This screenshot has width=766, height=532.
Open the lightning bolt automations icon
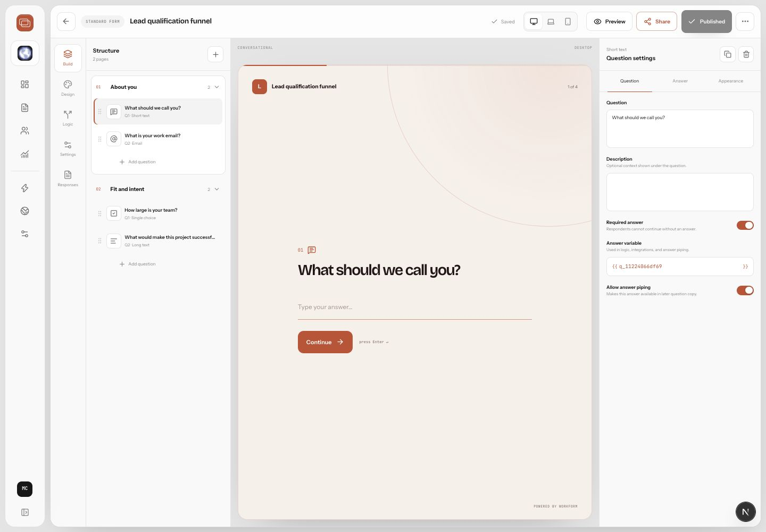[25, 188]
